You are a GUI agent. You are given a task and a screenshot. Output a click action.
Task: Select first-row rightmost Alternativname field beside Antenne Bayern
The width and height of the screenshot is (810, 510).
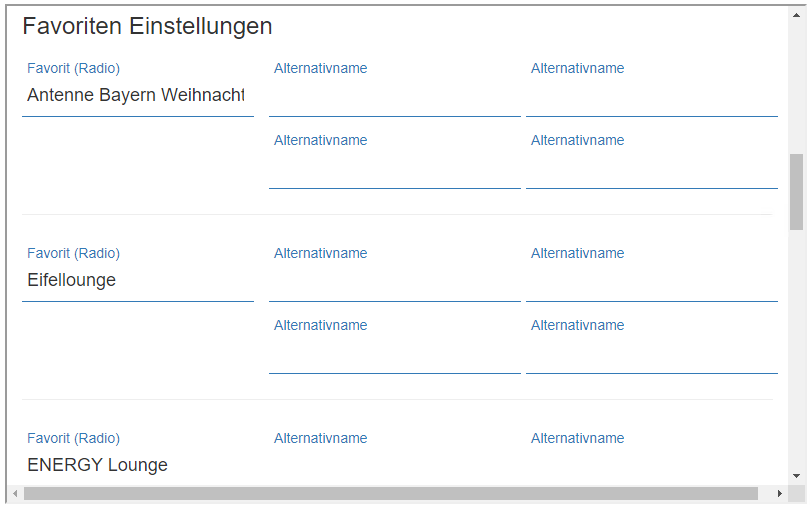click(x=651, y=98)
